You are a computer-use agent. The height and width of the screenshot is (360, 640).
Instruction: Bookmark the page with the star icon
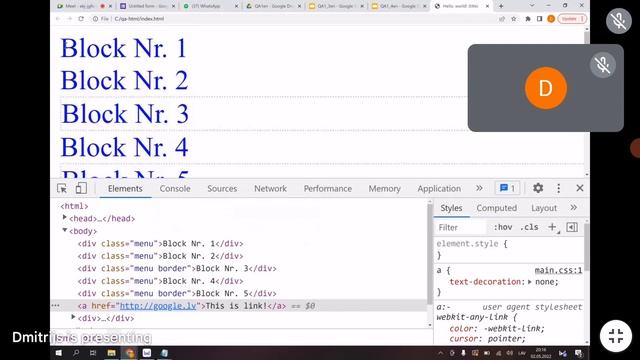coord(513,19)
